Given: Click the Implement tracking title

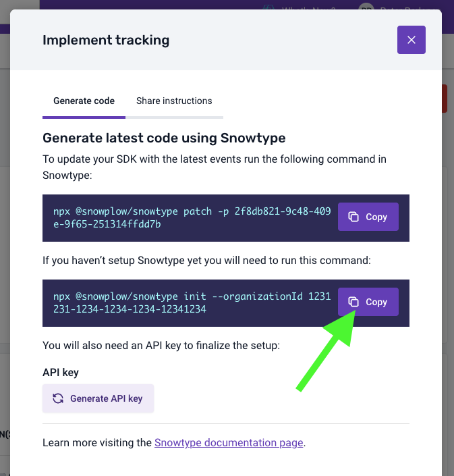Looking at the screenshot, I should coord(106,40).
